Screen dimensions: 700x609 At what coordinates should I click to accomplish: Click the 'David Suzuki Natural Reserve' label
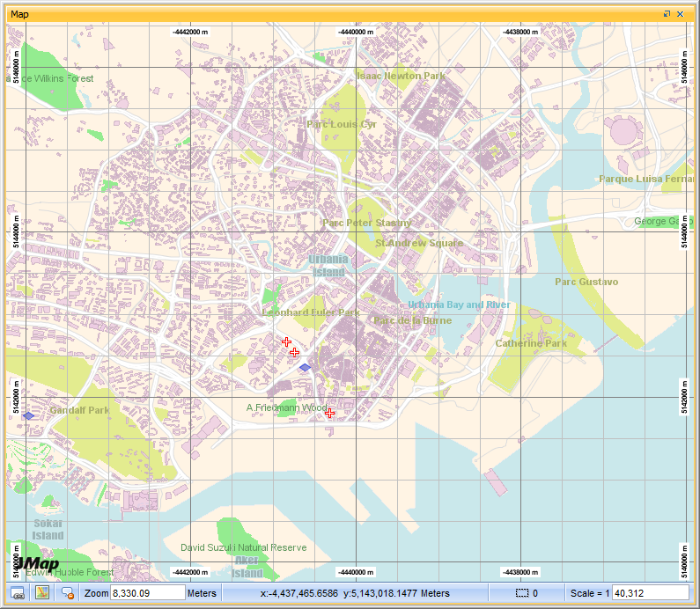click(x=243, y=547)
